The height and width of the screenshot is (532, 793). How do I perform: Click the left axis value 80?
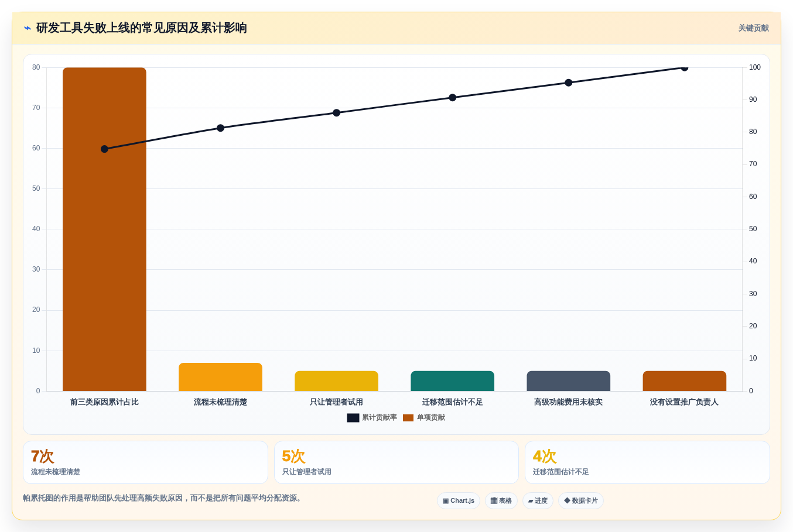point(36,67)
